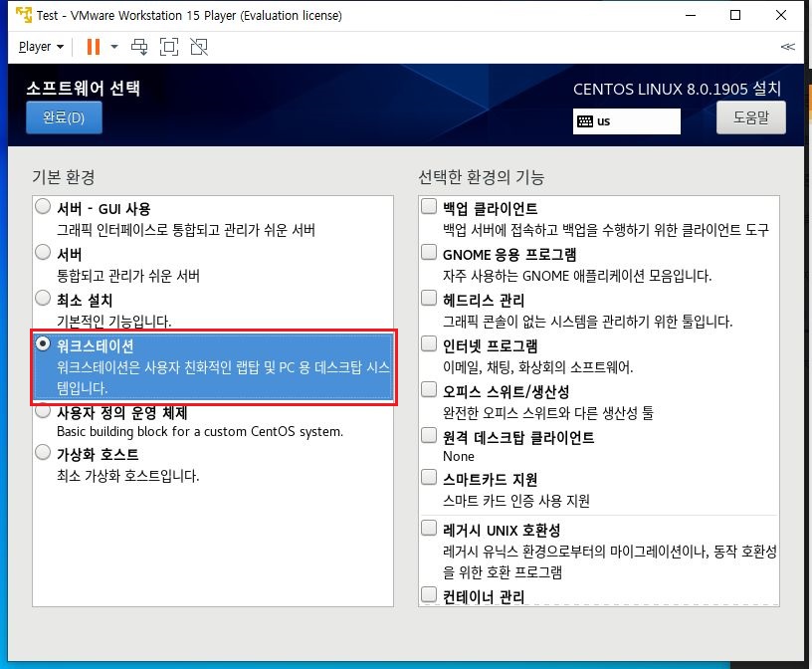This screenshot has width=812, height=669.
Task: Click the 기본적인 기능입니다 description
Action: click(x=113, y=322)
